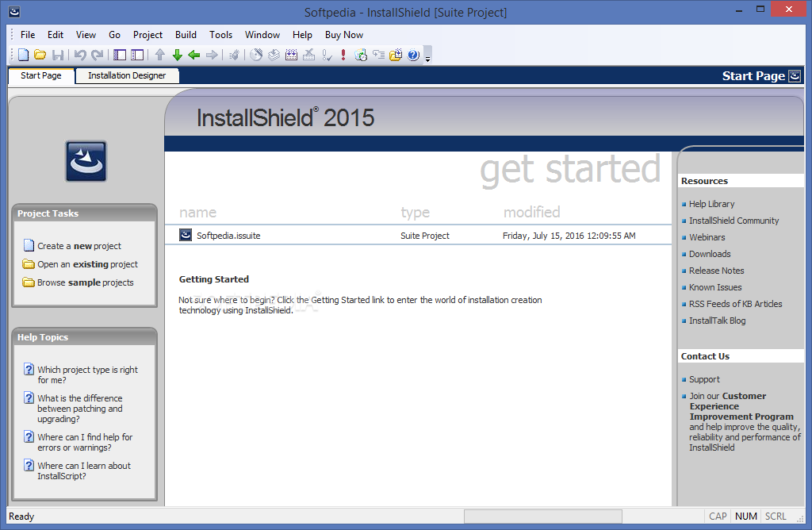Click the red exclamation mark toolbar icon
The width and height of the screenshot is (812, 530).
pos(343,55)
